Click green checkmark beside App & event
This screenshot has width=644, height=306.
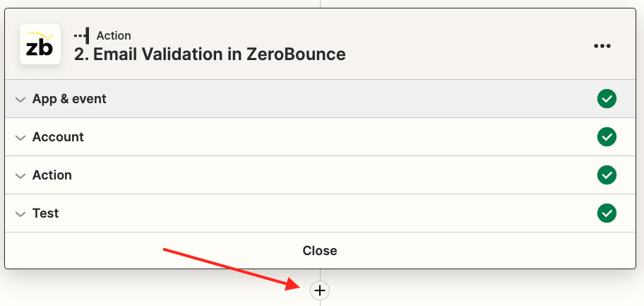coord(607,99)
